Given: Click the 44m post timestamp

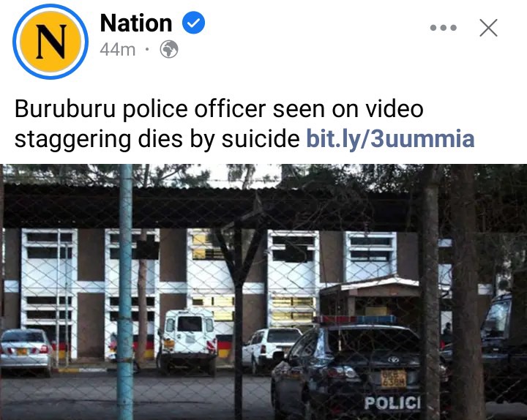Looking at the screenshot, I should [x=117, y=50].
